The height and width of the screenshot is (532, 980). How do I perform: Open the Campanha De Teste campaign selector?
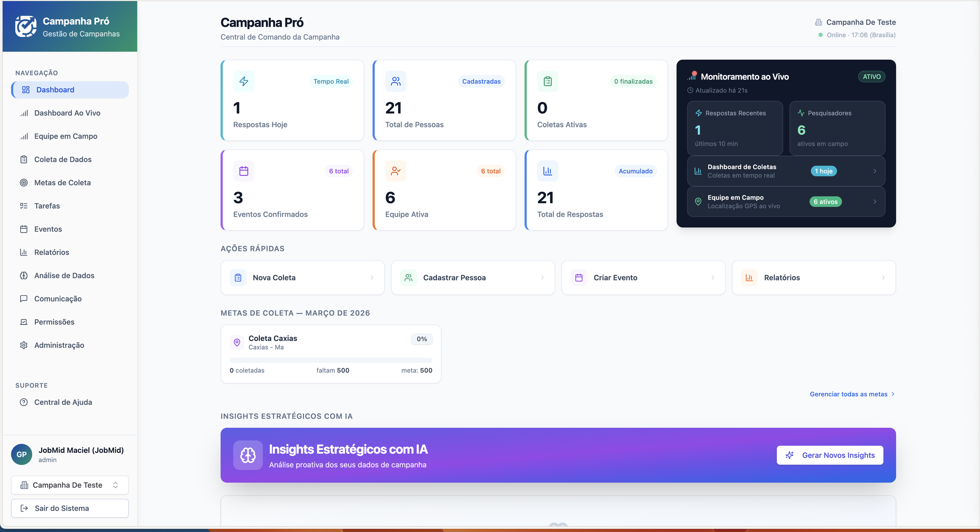70,485
